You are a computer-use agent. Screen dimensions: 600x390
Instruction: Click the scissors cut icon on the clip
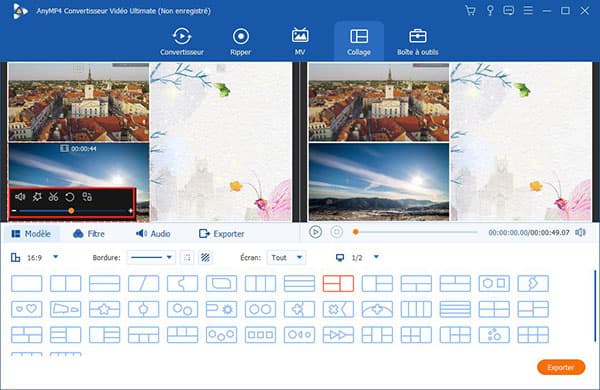point(53,197)
